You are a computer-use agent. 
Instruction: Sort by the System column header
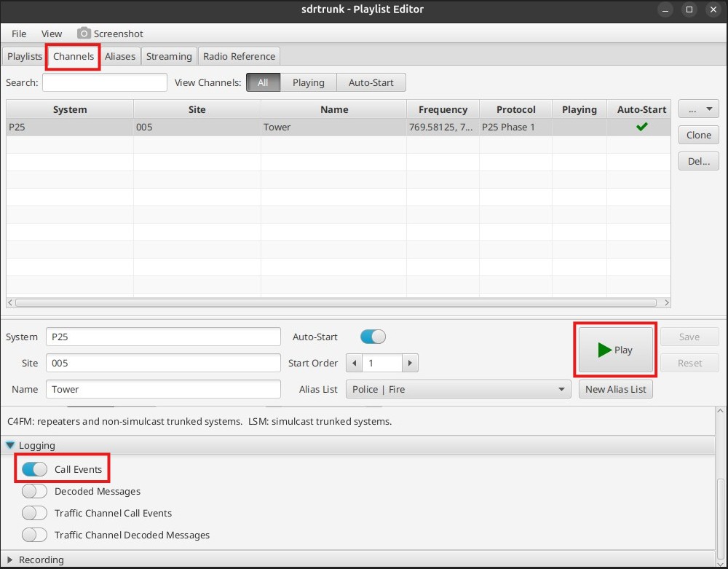point(70,109)
